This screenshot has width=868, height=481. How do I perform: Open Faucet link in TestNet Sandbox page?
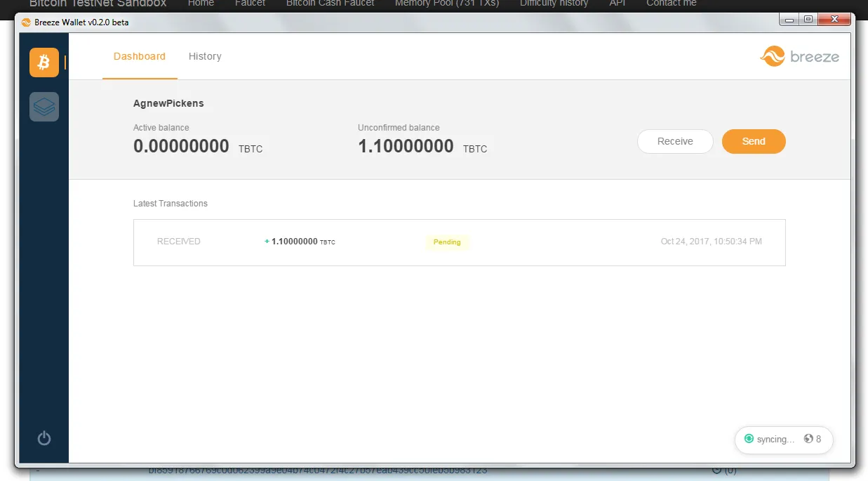coord(251,4)
